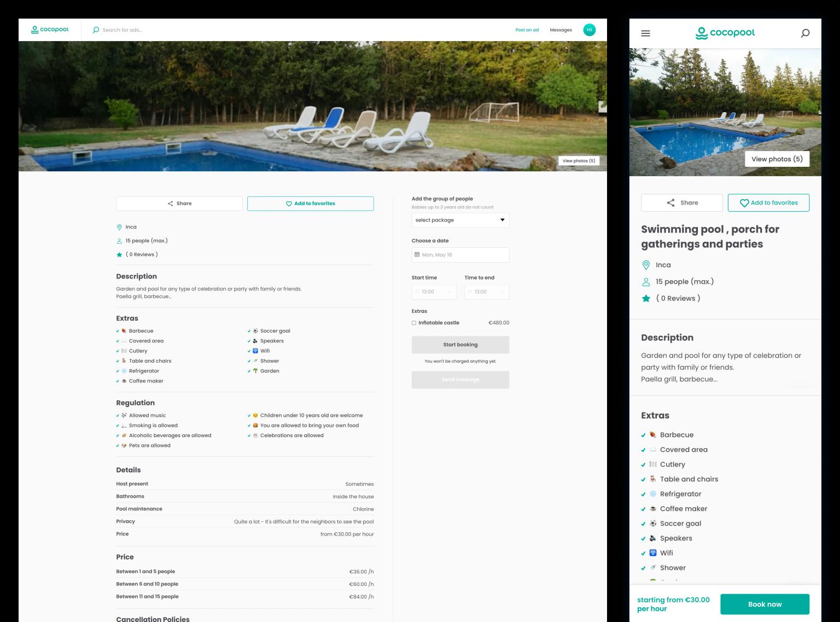Click the Send message button
Image resolution: width=840 pixels, height=622 pixels.
coord(460,380)
